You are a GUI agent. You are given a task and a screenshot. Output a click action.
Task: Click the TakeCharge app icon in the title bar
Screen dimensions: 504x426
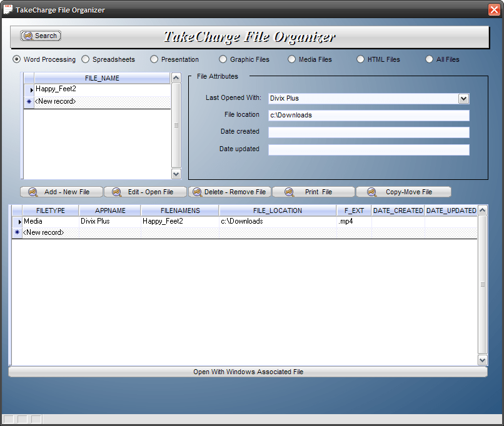9,9
